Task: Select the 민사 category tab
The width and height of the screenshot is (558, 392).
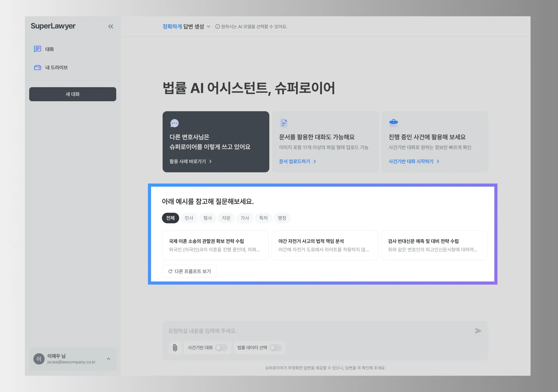Action: pyautogui.click(x=189, y=218)
